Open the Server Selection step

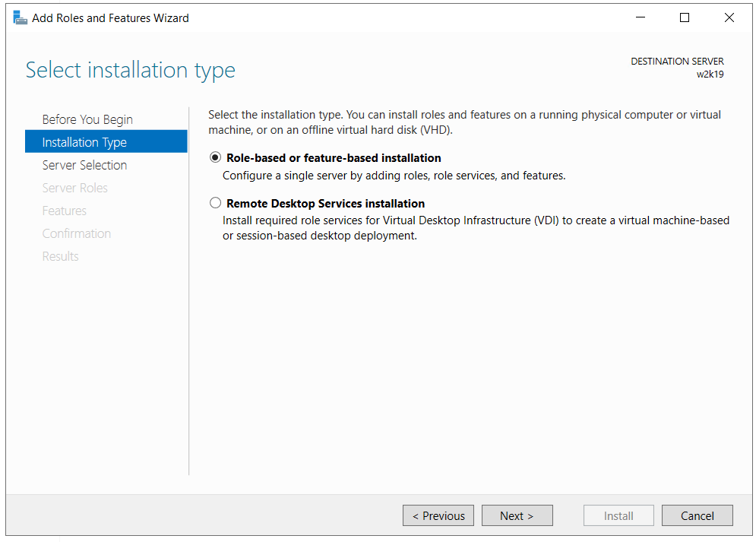coord(84,165)
